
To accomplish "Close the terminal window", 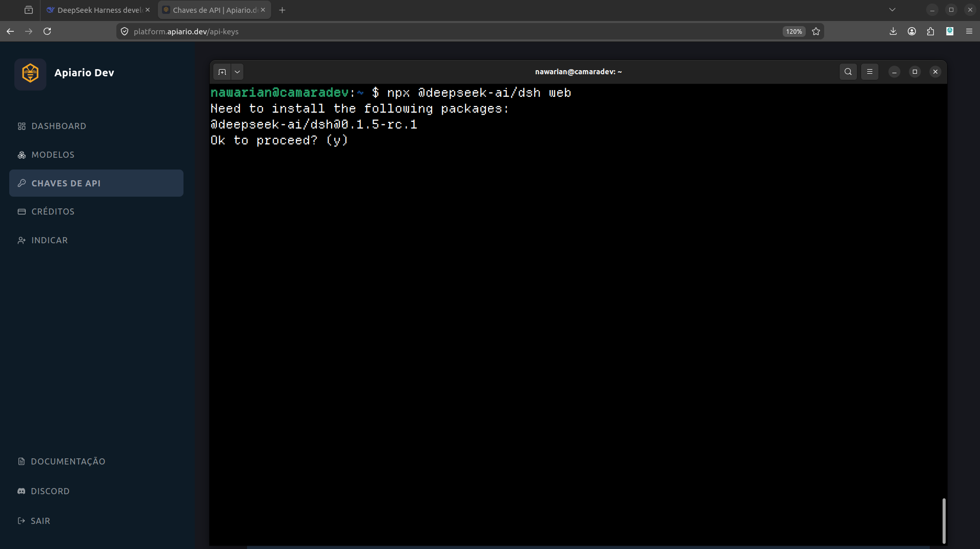I will [x=935, y=72].
